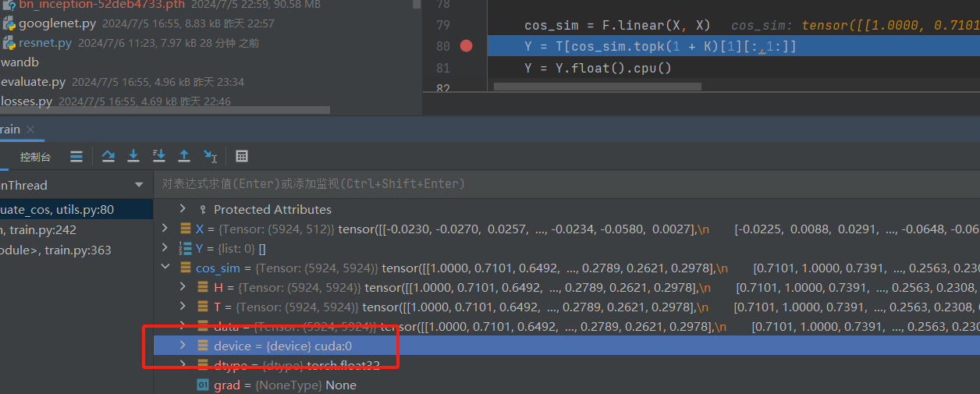Click the Protected Attributes key icon

point(203,209)
